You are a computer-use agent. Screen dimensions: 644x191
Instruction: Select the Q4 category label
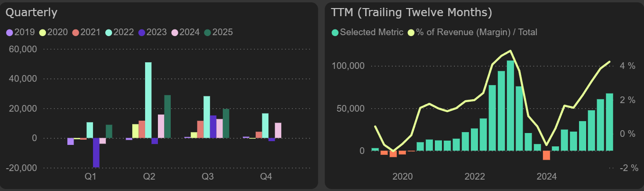tap(266, 177)
